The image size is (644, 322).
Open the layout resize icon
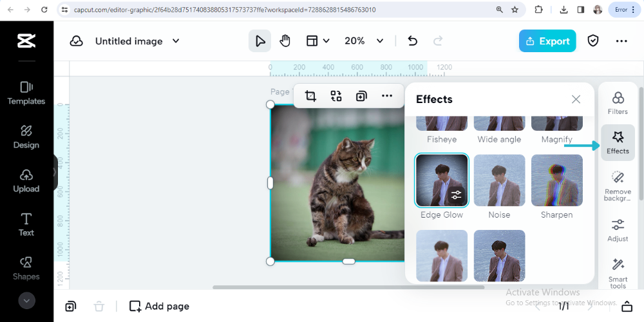click(x=312, y=41)
